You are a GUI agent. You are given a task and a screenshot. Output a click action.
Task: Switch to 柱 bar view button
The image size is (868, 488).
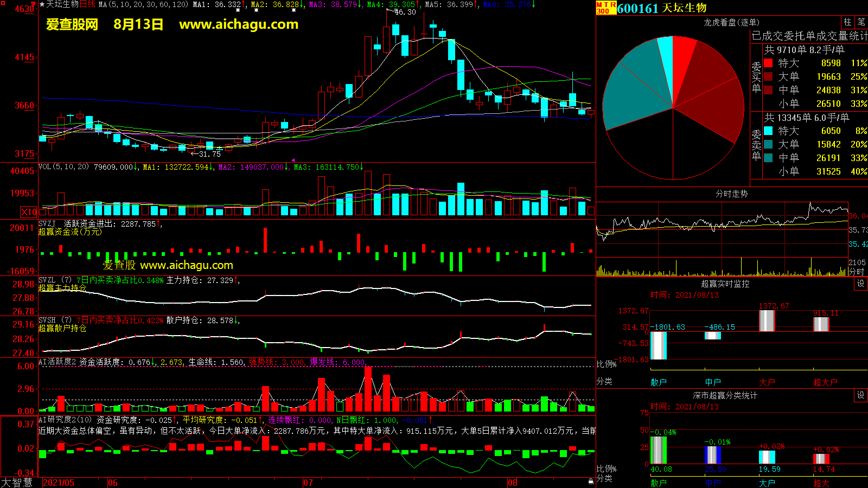[x=847, y=22]
